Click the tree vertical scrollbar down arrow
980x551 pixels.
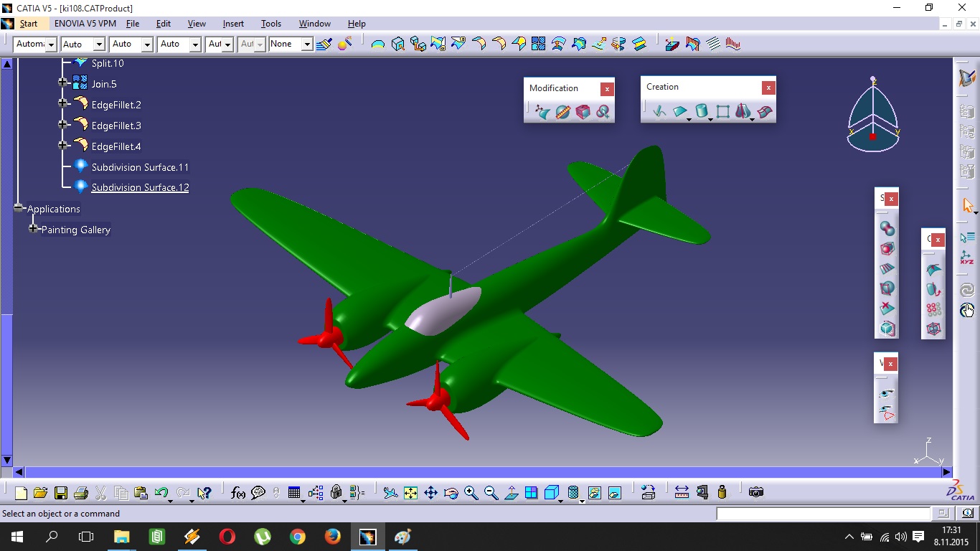tap(7, 460)
